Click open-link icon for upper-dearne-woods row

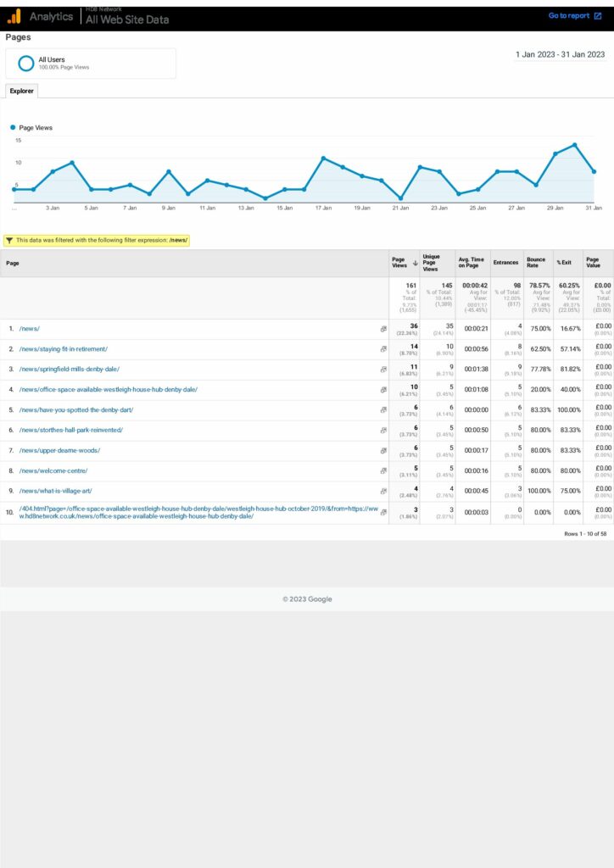click(383, 451)
